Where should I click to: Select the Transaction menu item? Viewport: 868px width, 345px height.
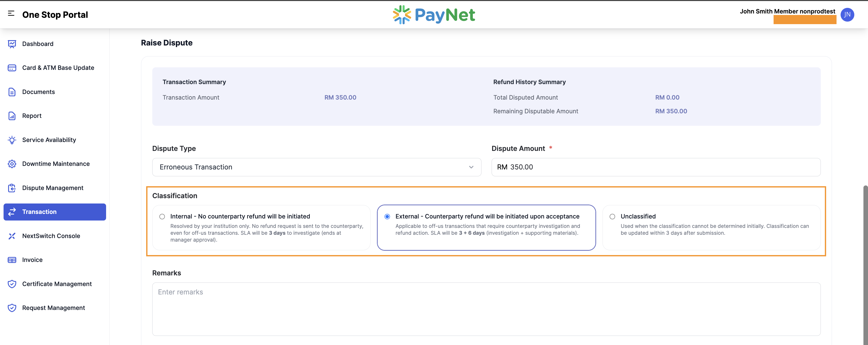(x=55, y=212)
